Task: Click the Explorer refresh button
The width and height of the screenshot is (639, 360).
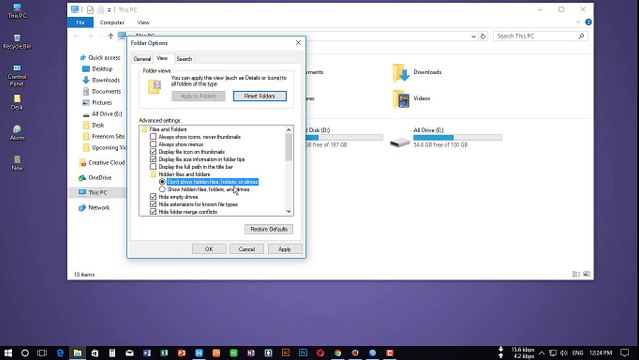Action: point(483,36)
